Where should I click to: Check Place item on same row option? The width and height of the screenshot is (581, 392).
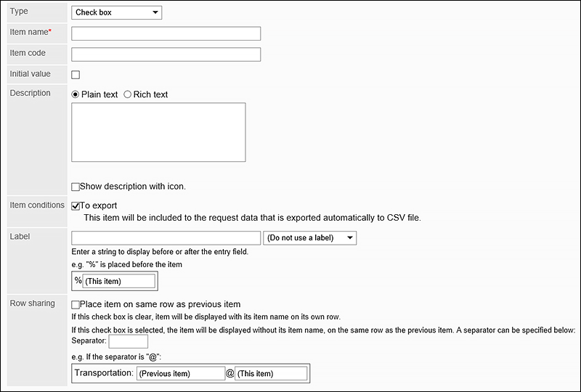[x=76, y=305]
